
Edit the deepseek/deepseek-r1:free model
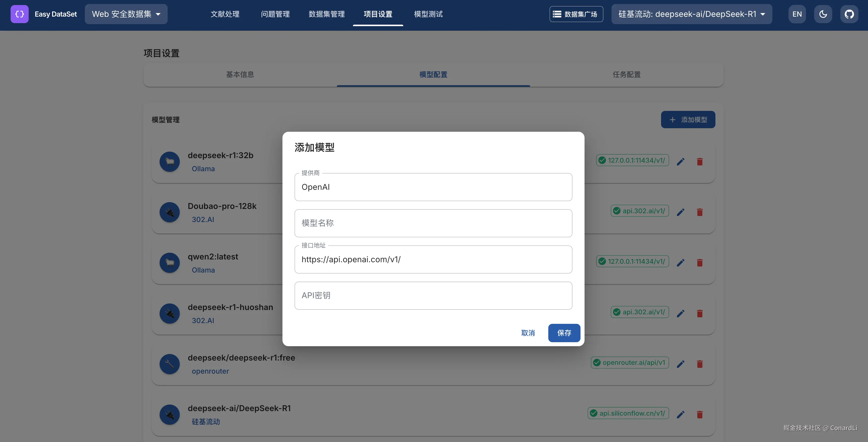click(680, 364)
